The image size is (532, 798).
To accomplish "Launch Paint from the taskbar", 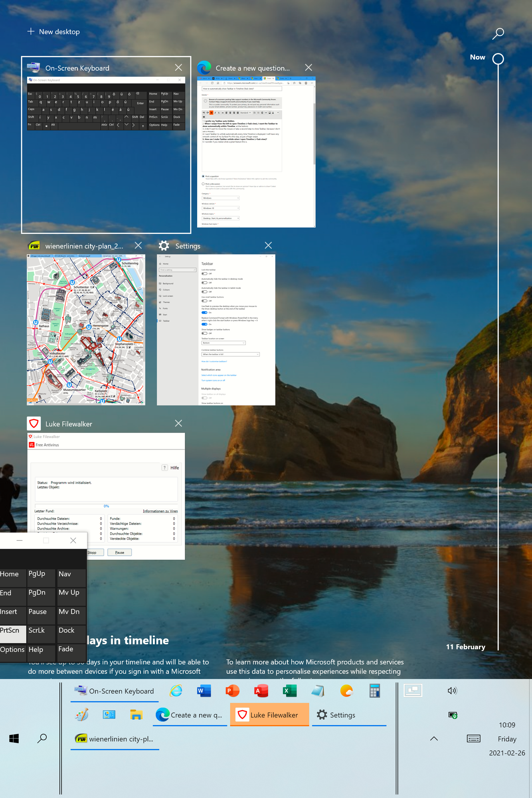I will click(x=82, y=715).
